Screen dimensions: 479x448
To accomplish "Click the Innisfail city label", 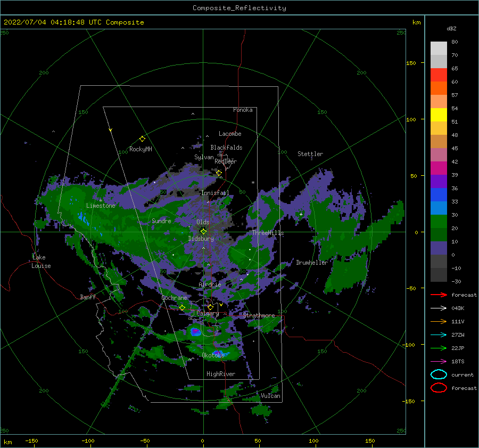I will point(216,193).
